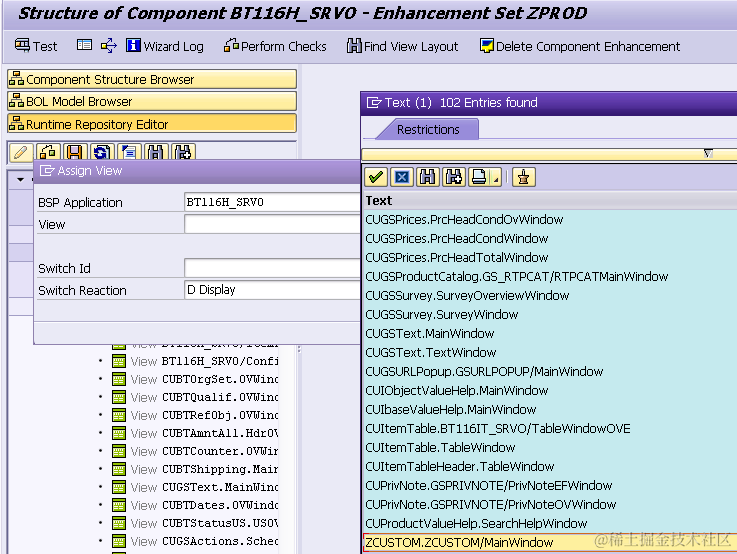Select View CUBTDates.OVWindo tree node
Screen dimensions: 737x554
point(195,505)
